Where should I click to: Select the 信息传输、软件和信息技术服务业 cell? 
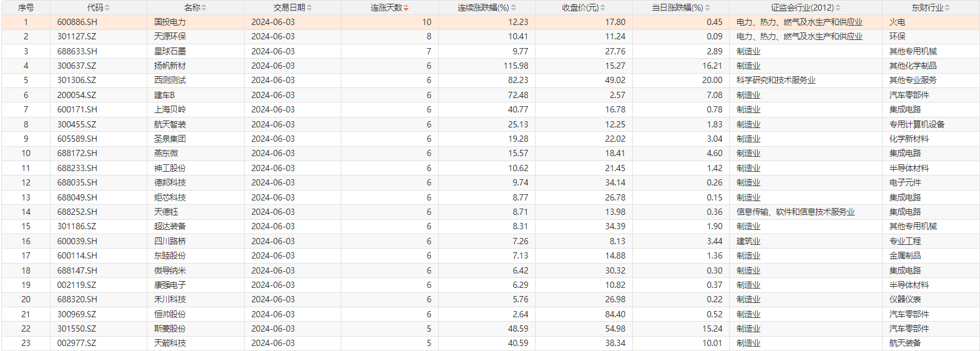(805, 212)
